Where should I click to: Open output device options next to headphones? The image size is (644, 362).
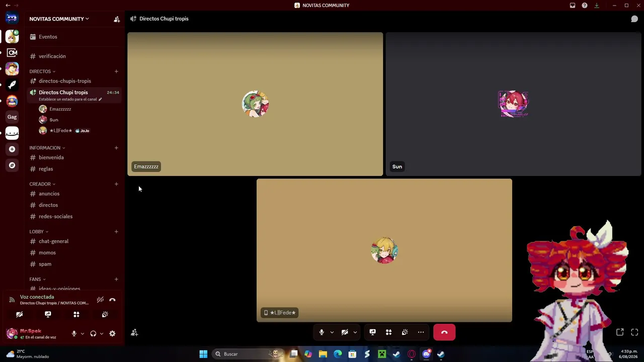(102, 333)
